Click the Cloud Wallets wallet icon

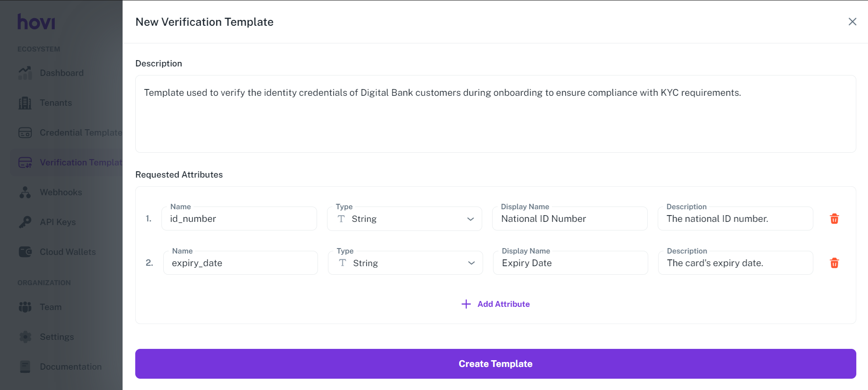click(x=25, y=252)
